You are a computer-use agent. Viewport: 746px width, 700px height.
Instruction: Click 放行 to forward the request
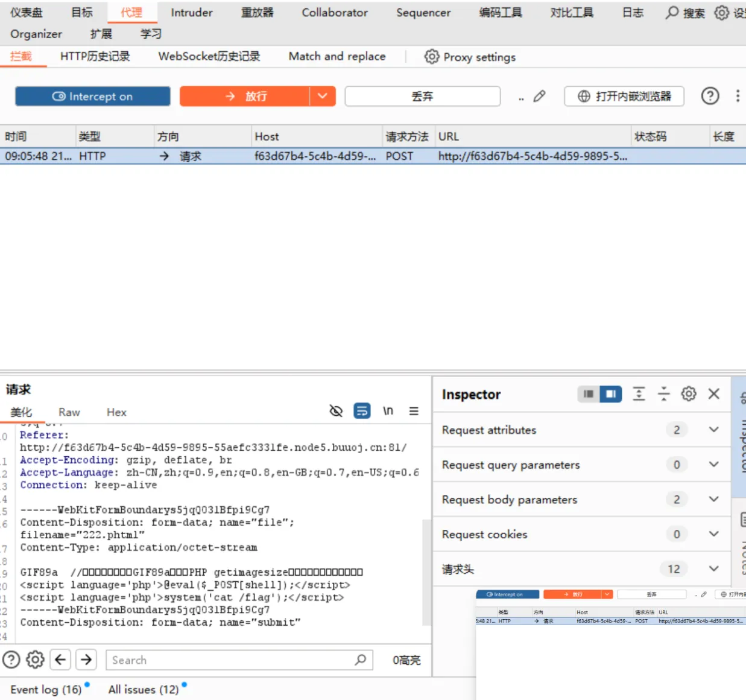[x=245, y=96]
